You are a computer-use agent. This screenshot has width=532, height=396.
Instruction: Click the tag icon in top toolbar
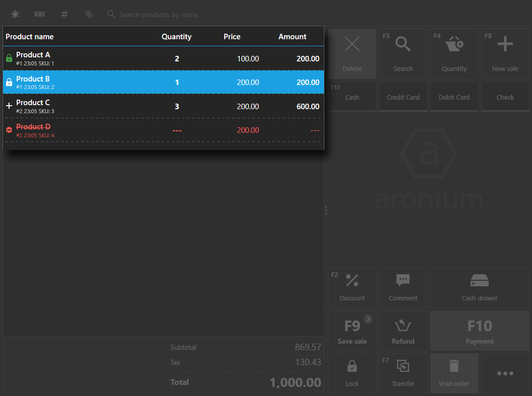coord(89,15)
